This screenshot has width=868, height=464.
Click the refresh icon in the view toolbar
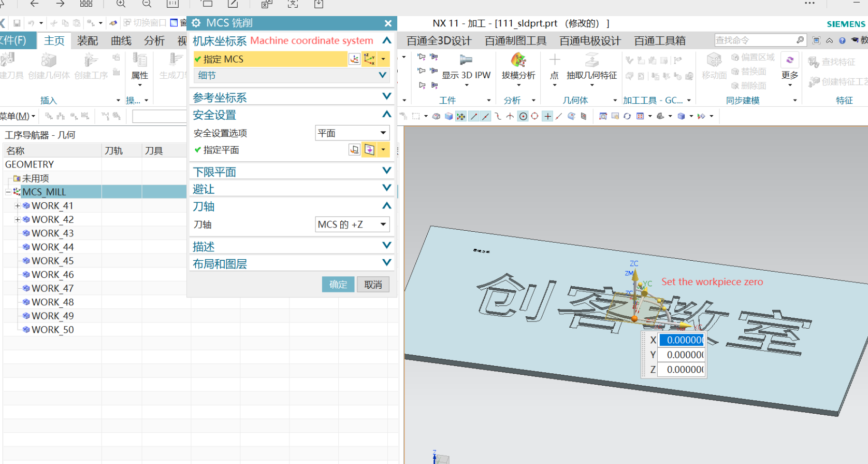click(627, 116)
